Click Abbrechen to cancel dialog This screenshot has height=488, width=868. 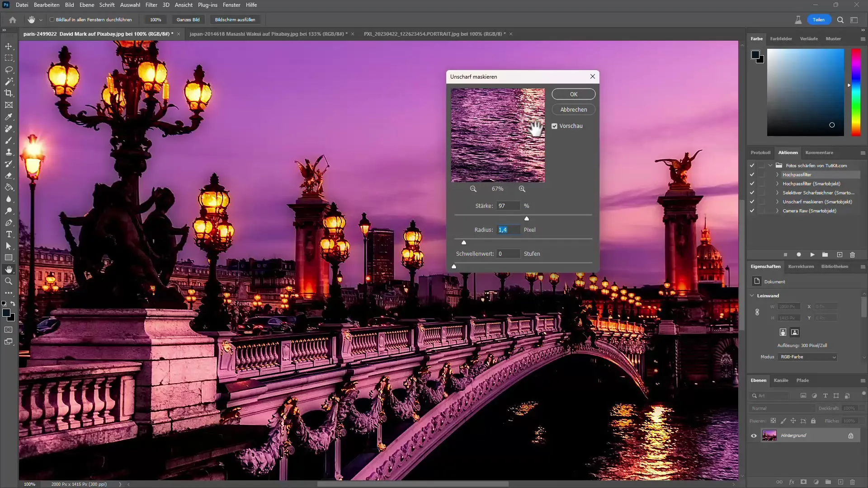tap(573, 110)
